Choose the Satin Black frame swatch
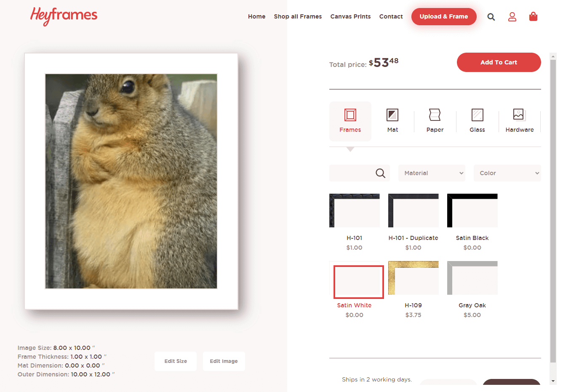579x392 pixels. [x=472, y=211]
